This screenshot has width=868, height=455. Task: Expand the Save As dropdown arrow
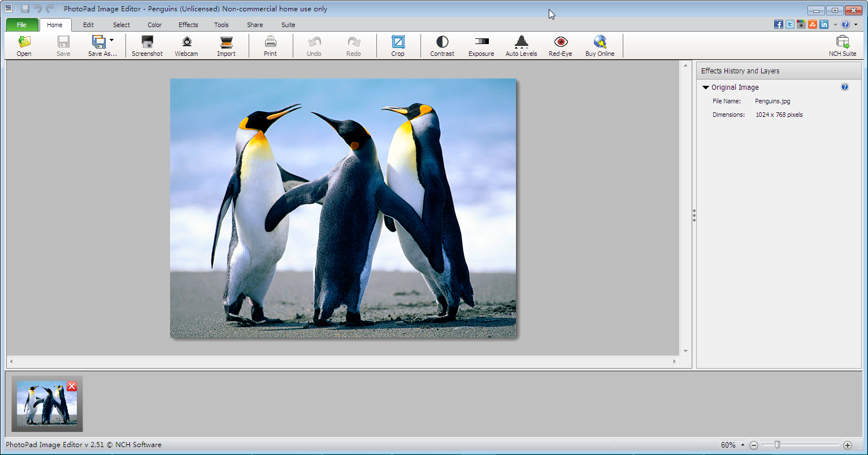[x=111, y=40]
